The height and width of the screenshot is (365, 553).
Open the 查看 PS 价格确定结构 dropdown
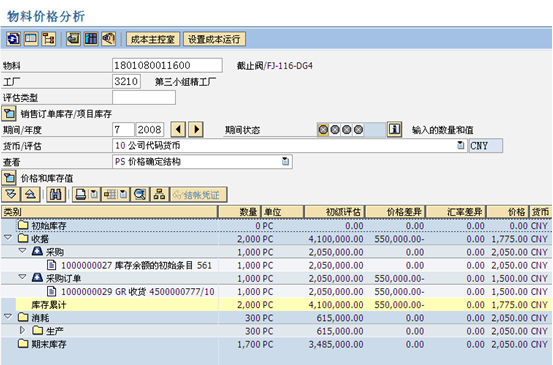(x=285, y=162)
